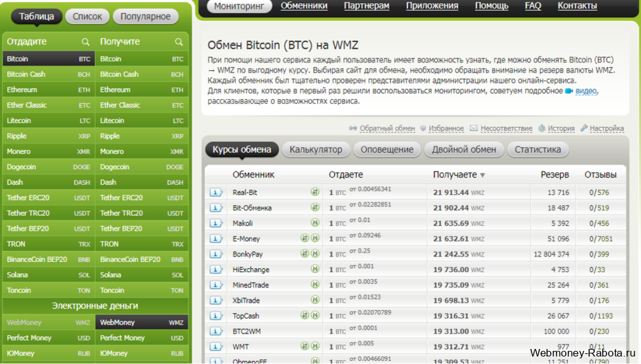Select Litecoin in Получите column
The height and width of the screenshot is (364, 641).
coord(142,121)
